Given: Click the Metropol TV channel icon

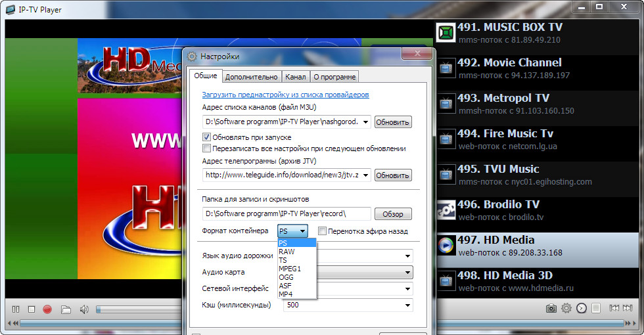Looking at the screenshot, I should click(446, 104).
